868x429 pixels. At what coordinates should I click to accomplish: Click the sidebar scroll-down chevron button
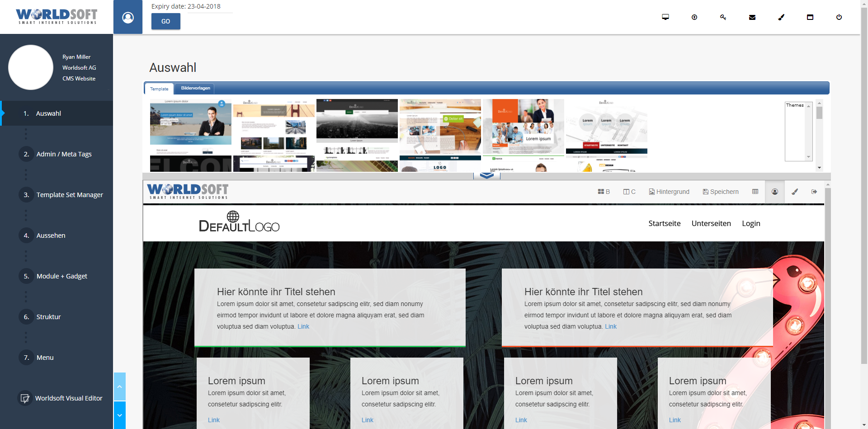coord(119,415)
